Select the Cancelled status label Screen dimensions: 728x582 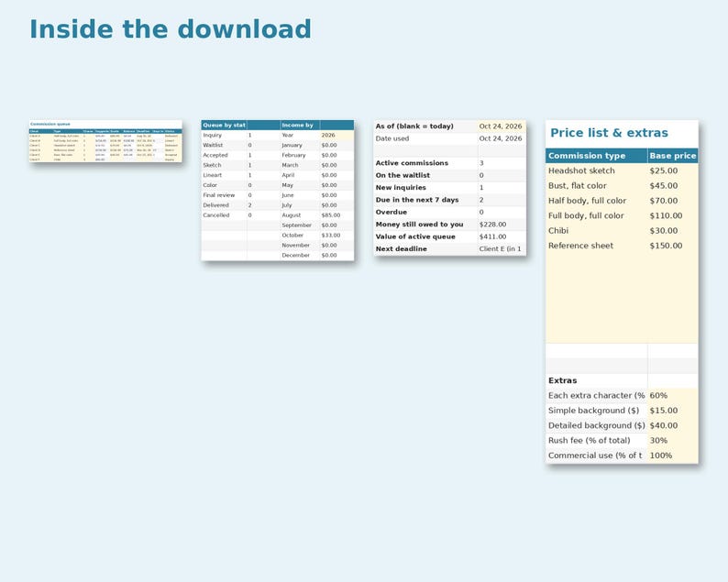pyautogui.click(x=215, y=215)
